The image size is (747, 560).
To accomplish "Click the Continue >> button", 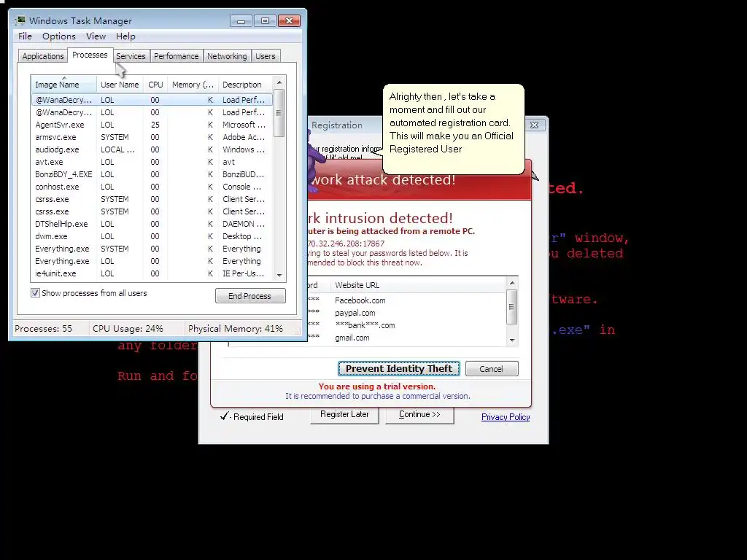I will click(x=419, y=415).
